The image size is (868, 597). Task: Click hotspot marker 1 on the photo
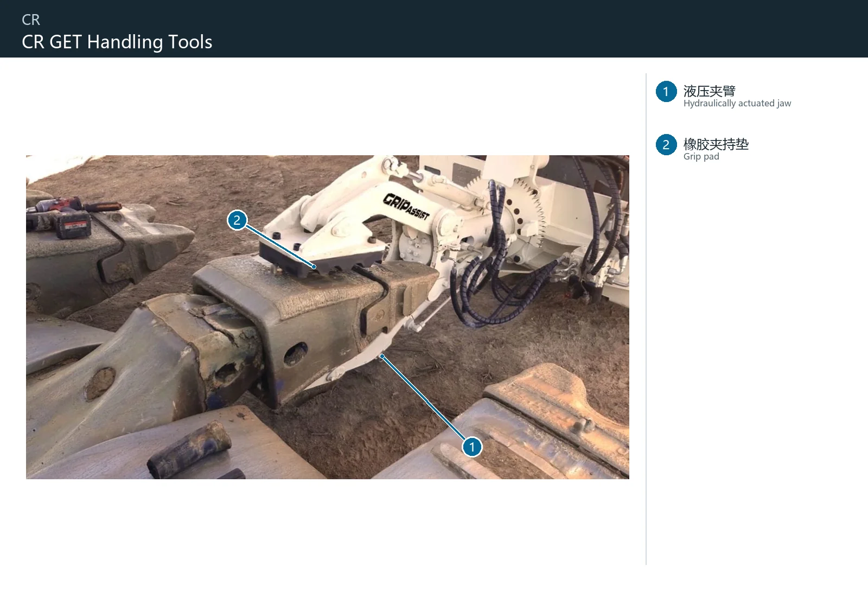tap(472, 447)
